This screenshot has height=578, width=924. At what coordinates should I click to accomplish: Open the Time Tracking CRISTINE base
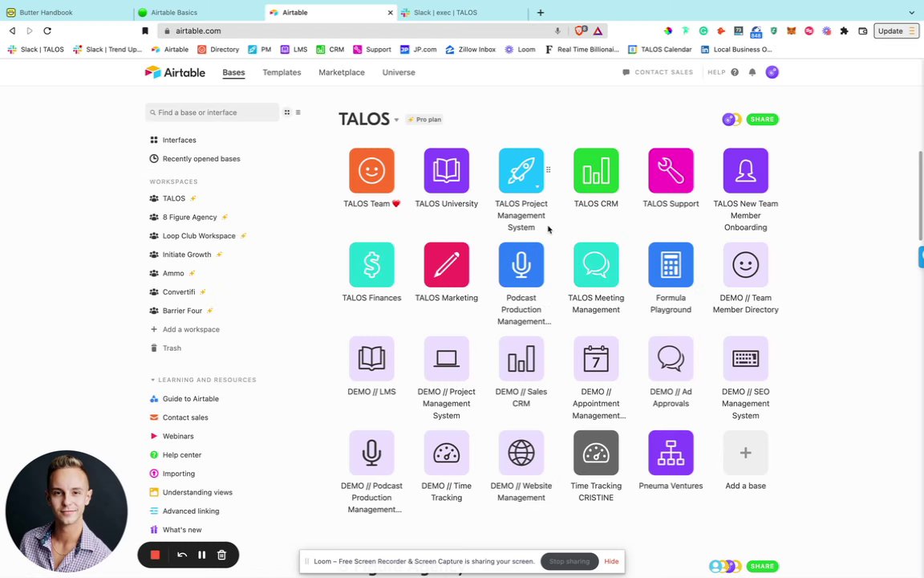pyautogui.click(x=596, y=453)
